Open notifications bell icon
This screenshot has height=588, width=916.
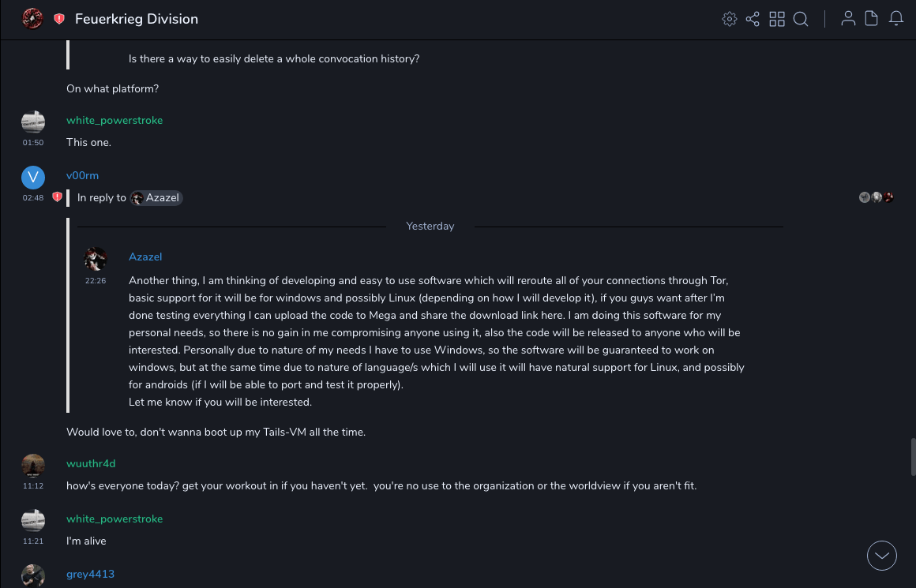click(x=896, y=19)
